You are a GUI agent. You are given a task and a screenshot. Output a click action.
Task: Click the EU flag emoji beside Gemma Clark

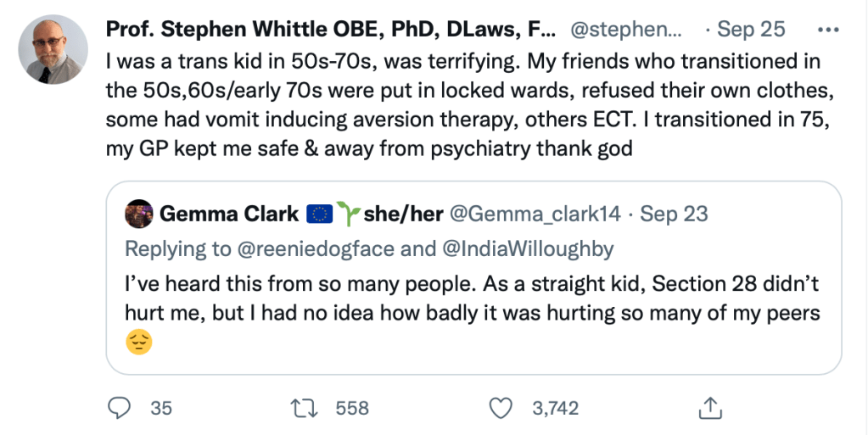pos(318,214)
